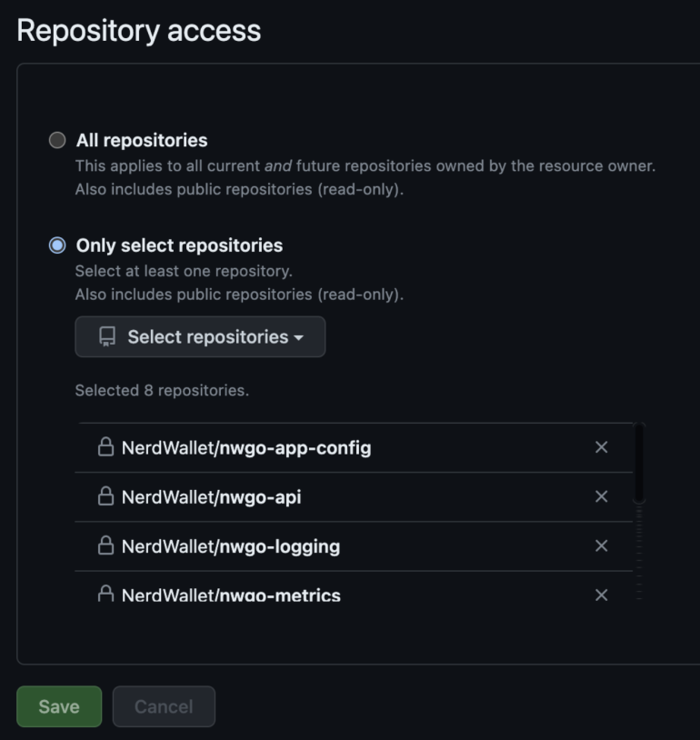This screenshot has width=700, height=740.
Task: Click the caret arrow beside Select repositories
Action: 298,338
